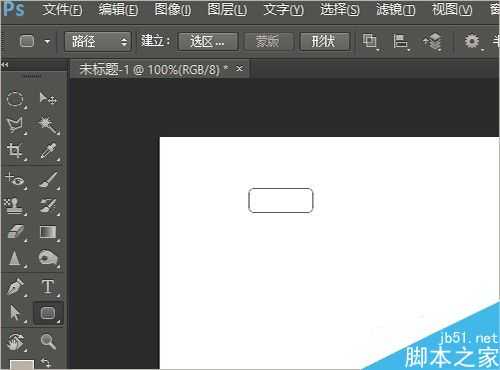
Task: Swap foreground and background colors
Action: click(x=46, y=363)
